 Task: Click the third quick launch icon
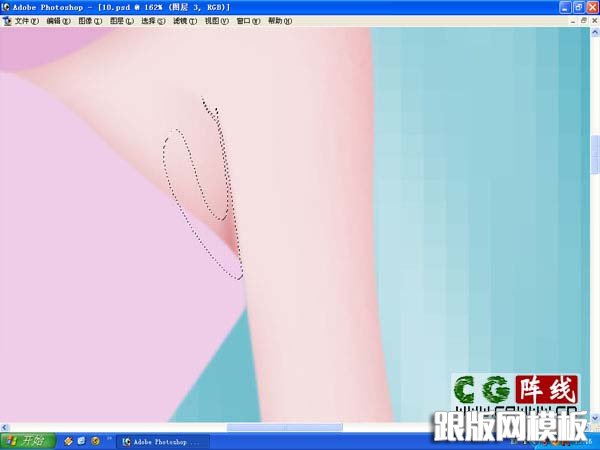pyautogui.click(x=95, y=440)
